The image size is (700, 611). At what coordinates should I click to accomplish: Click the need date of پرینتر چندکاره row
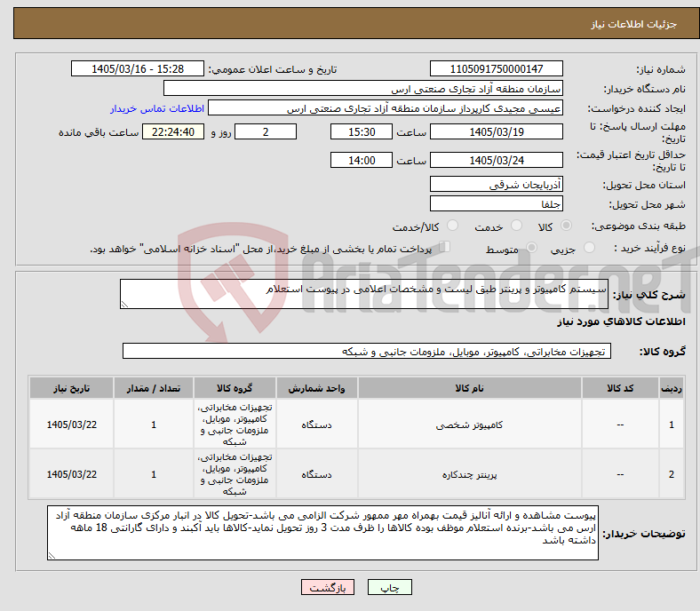[x=71, y=474]
